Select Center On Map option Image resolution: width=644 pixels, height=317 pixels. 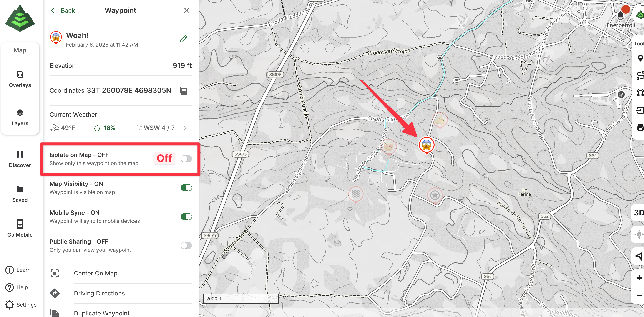click(x=96, y=273)
